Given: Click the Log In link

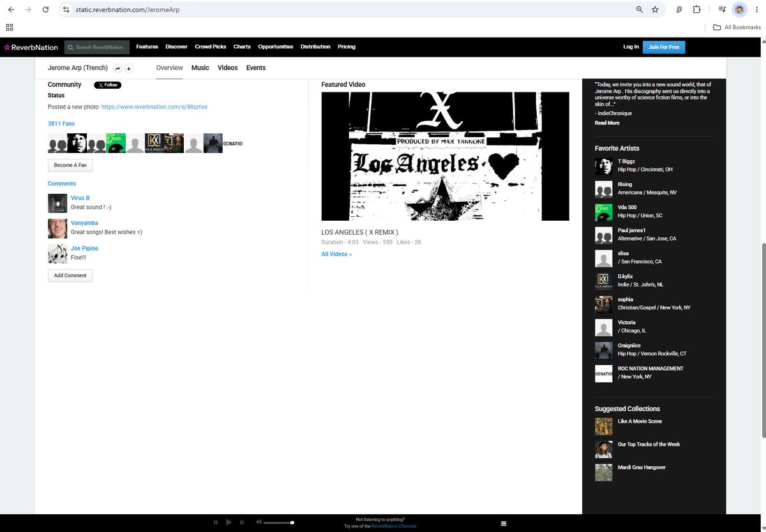Looking at the screenshot, I should click(631, 47).
